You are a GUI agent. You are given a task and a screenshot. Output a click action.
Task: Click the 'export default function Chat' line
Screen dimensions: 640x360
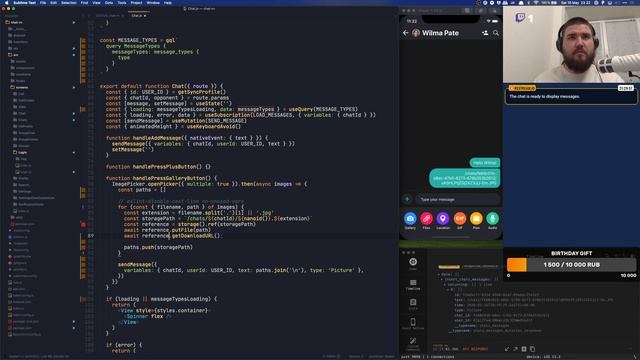coord(161,86)
